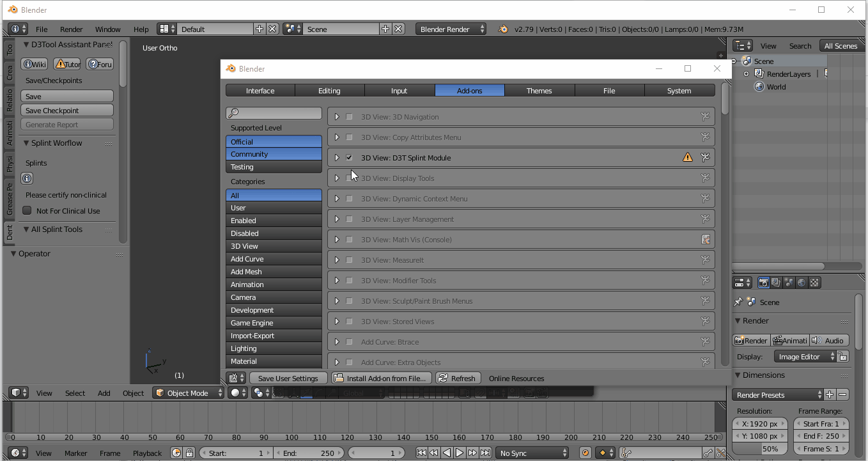This screenshot has height=461, width=868.
Task: Click the info button under Splints label
Action: coord(27,178)
